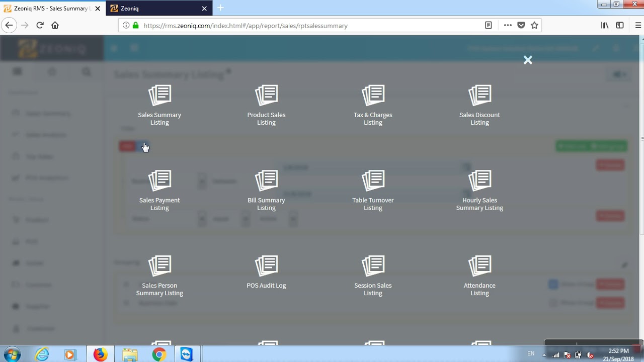The width and height of the screenshot is (644, 362).
Task: Click the Tax & Charges Listing label
Action: (x=373, y=119)
